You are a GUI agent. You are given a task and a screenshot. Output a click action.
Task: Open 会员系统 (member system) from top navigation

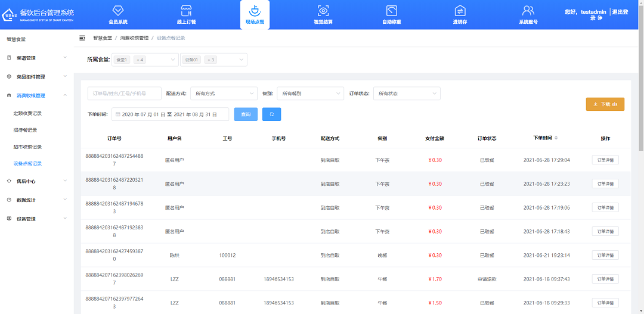117,14
